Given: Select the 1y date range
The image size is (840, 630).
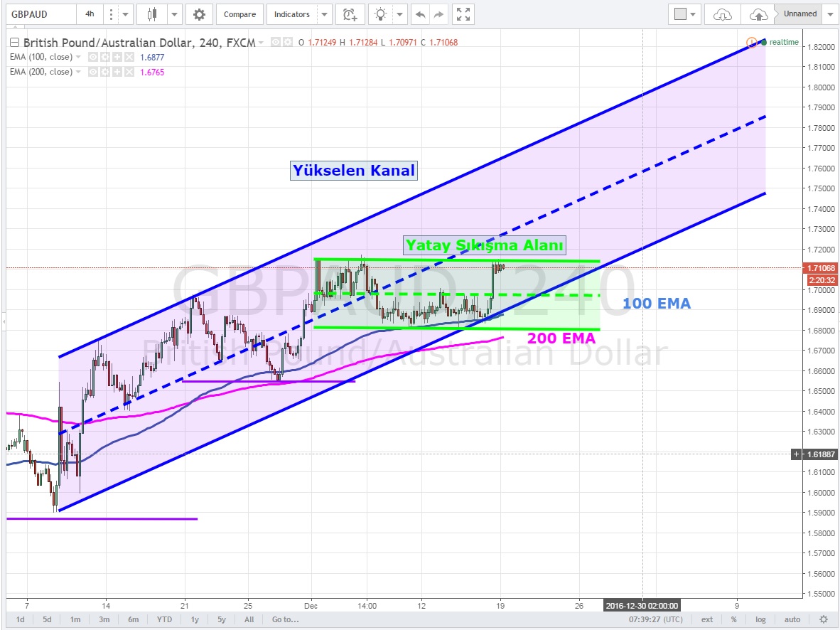Looking at the screenshot, I should [x=195, y=619].
